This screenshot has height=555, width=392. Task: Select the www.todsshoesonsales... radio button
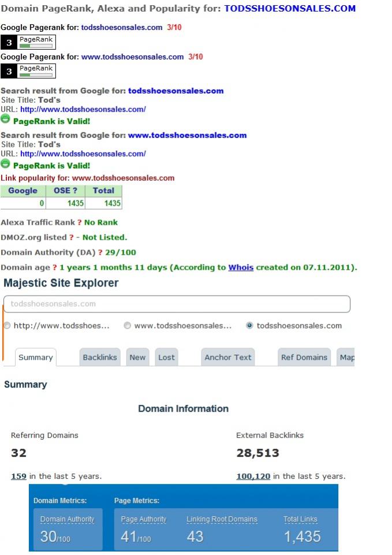[x=128, y=326]
